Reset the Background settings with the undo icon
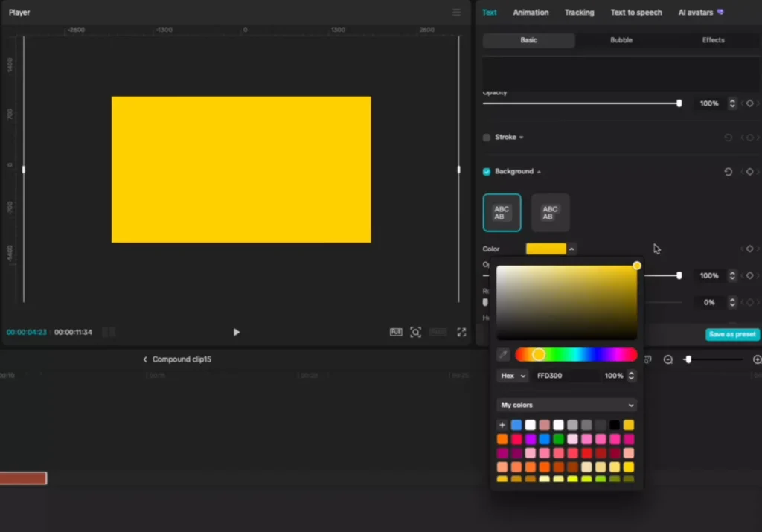The image size is (762, 532). [728, 172]
